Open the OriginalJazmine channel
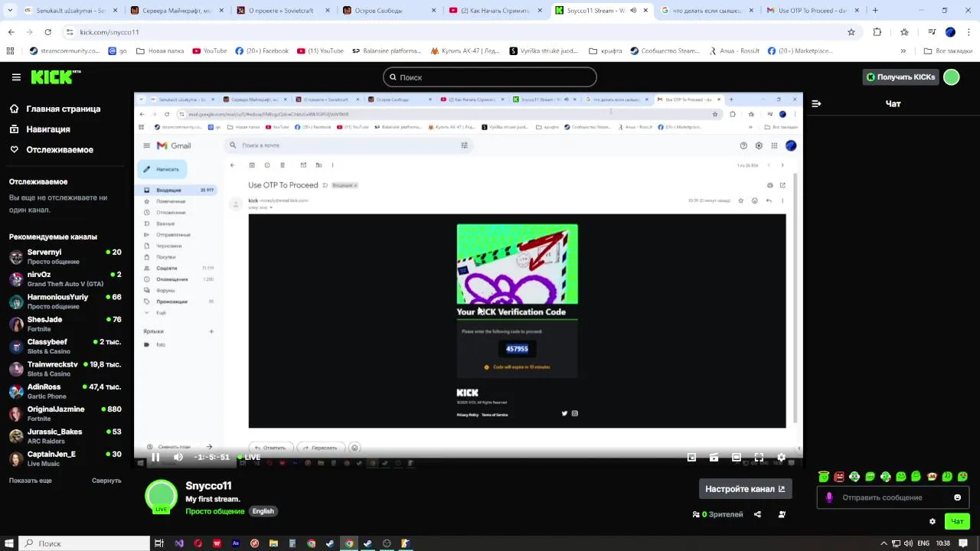This screenshot has height=551, width=980. tap(65, 413)
